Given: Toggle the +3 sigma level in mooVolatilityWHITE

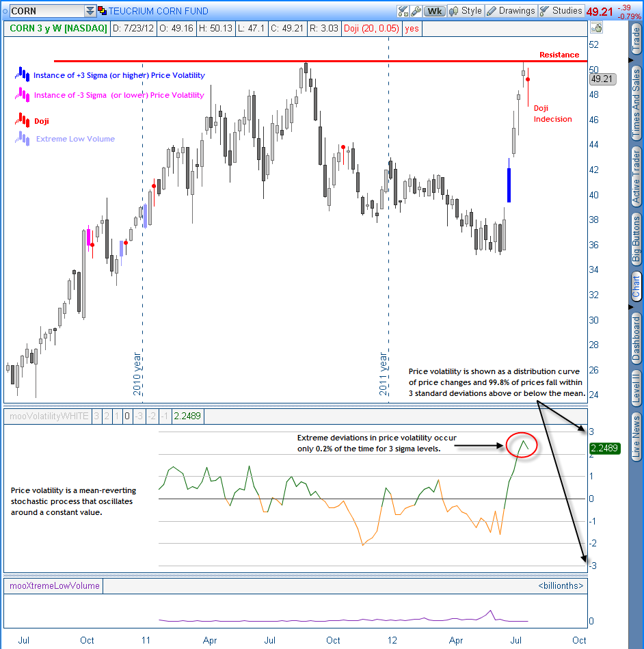Looking at the screenshot, I should coord(96,416).
